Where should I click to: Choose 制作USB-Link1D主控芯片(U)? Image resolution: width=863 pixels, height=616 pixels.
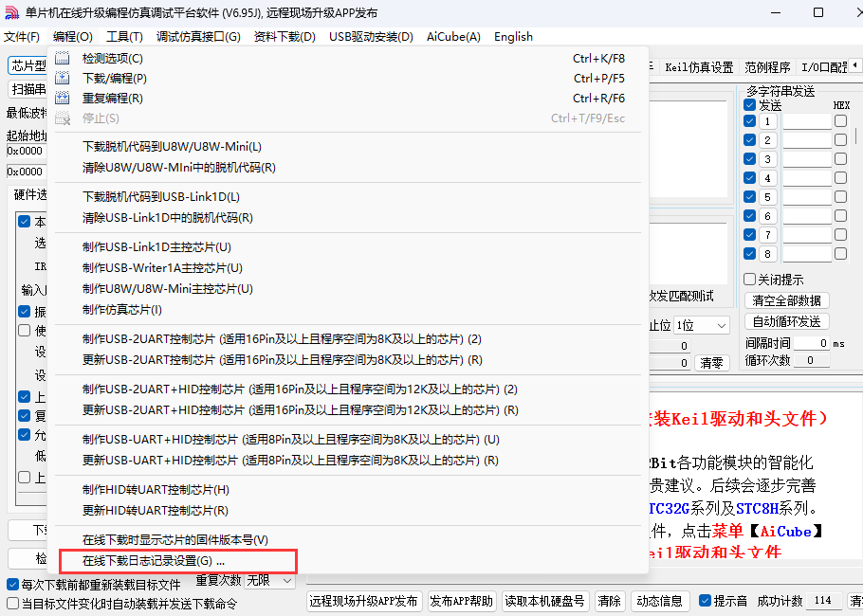(x=348, y=247)
